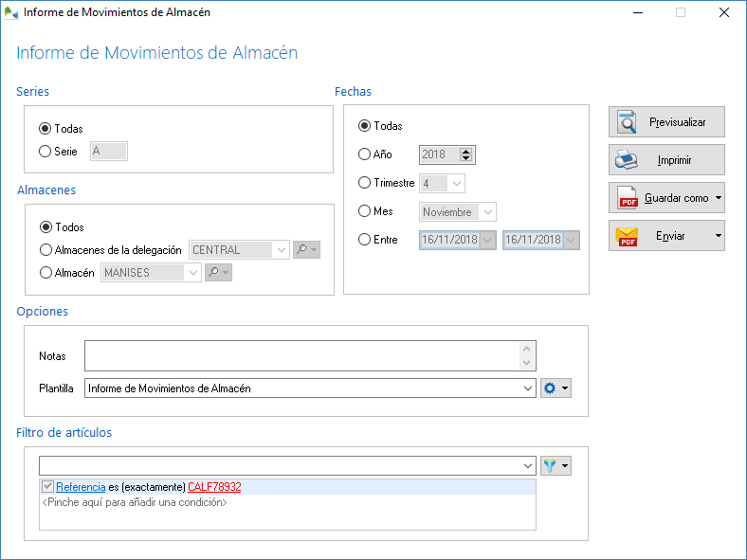The width and height of the screenshot is (747, 560).
Task: Click the 'es (exactamente)' operator text
Action: tap(147, 487)
